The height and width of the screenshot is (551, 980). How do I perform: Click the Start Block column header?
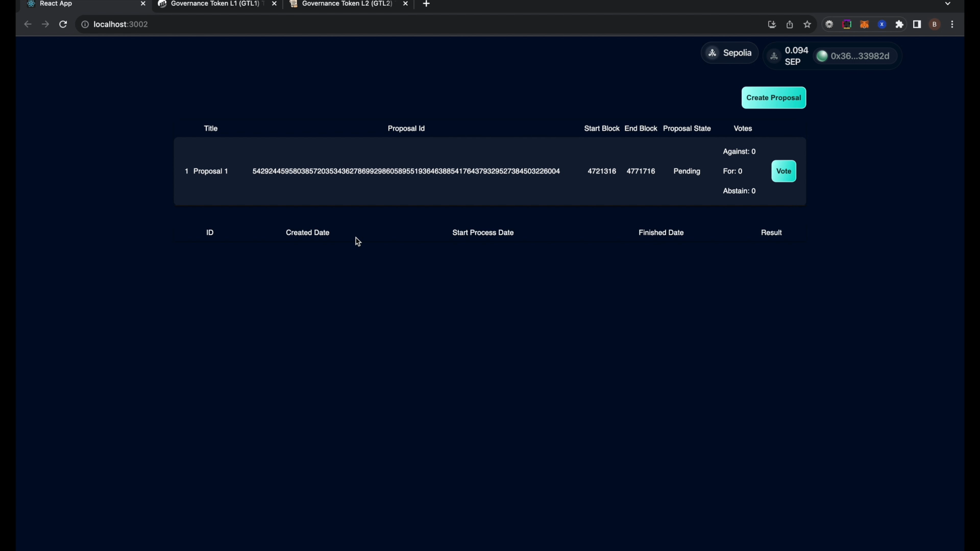(602, 129)
